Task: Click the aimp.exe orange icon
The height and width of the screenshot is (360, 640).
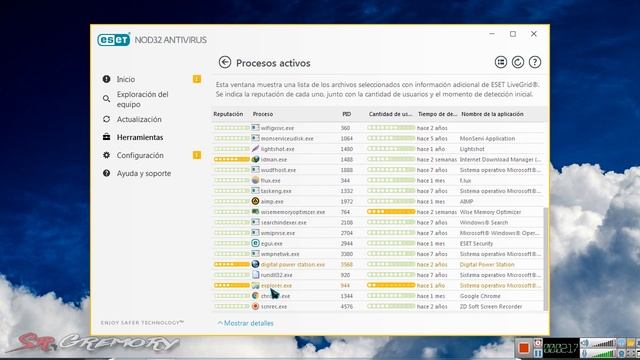Action: (256, 201)
